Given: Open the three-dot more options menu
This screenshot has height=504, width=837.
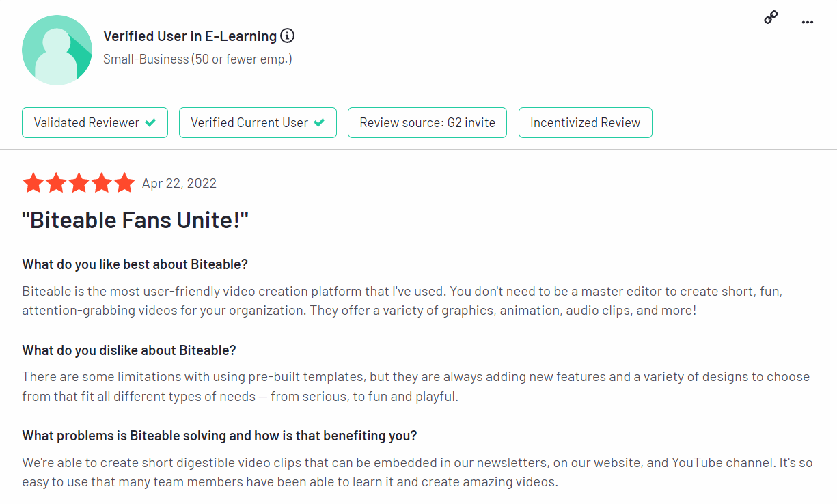Looking at the screenshot, I should click(808, 22).
